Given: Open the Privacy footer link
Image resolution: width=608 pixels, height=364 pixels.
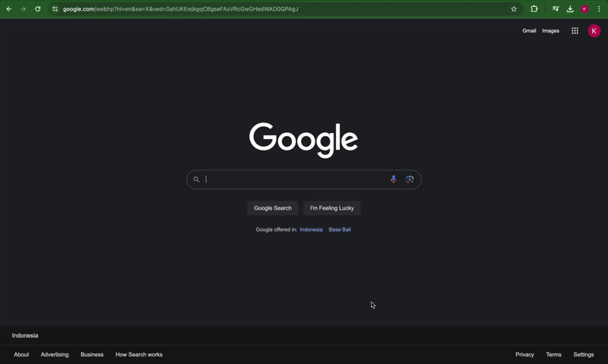Looking at the screenshot, I should 524,354.
